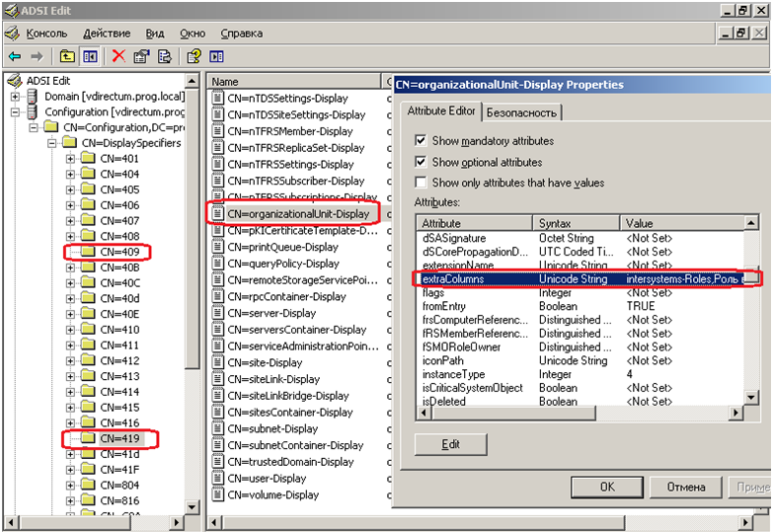Expand the CN=816 node

70,501
